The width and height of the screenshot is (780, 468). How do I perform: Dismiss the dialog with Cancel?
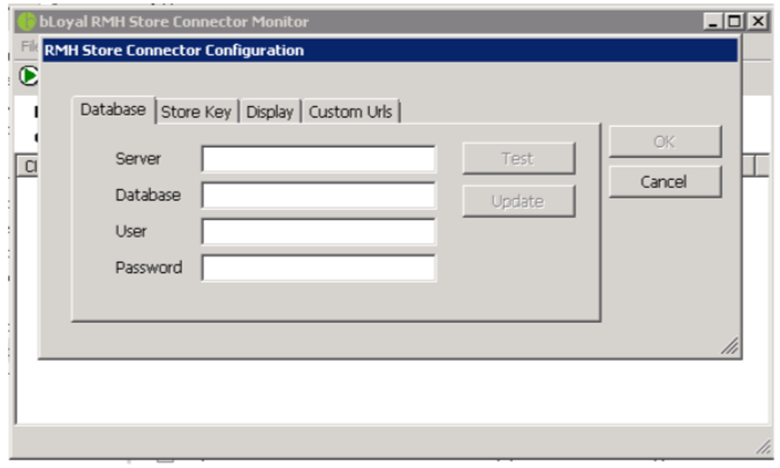[664, 182]
